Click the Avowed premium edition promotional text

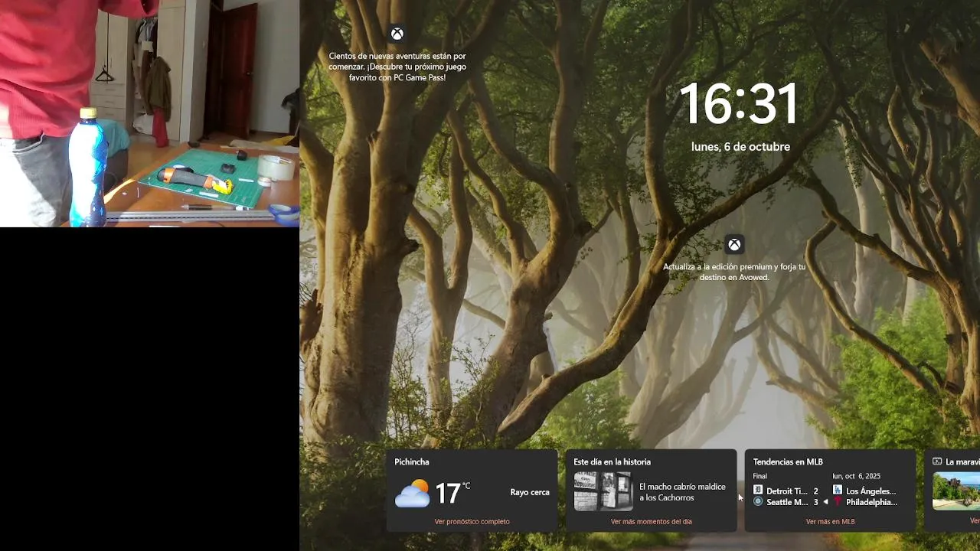734,272
